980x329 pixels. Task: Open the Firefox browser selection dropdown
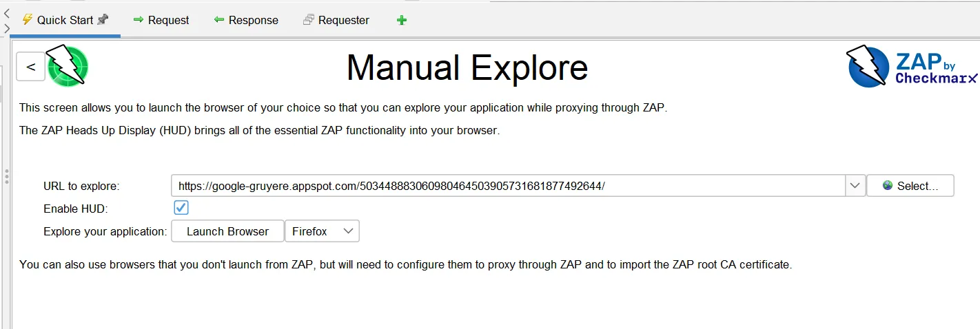(322, 231)
